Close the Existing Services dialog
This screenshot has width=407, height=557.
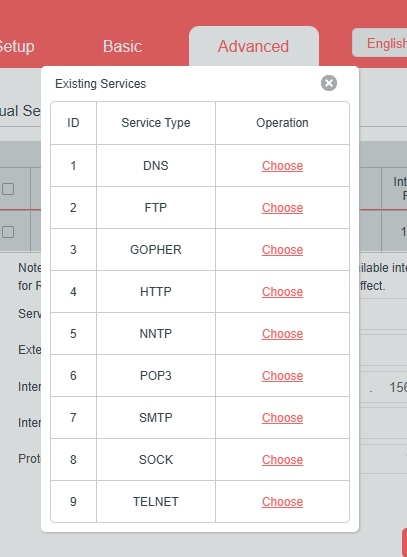click(329, 83)
